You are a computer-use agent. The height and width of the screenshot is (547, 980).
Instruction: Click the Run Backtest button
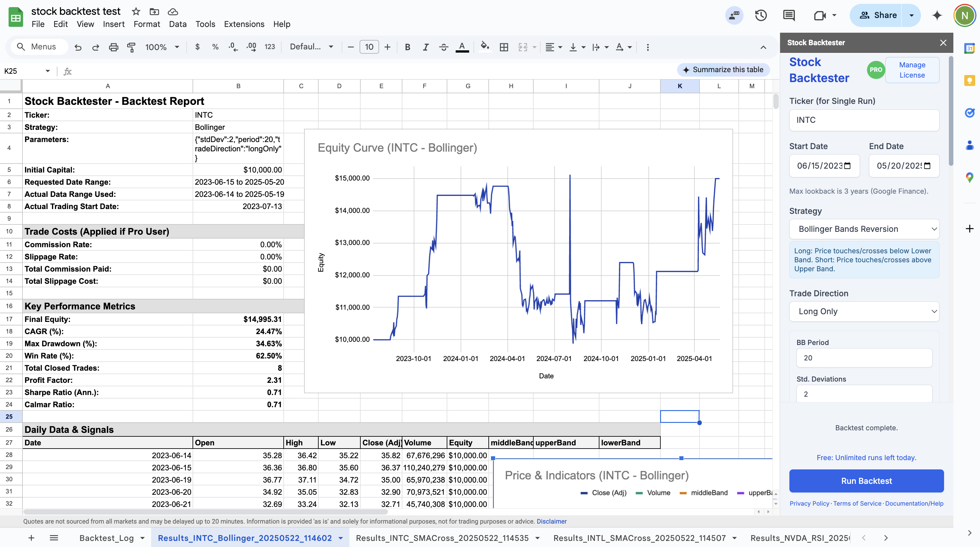pyautogui.click(x=866, y=481)
